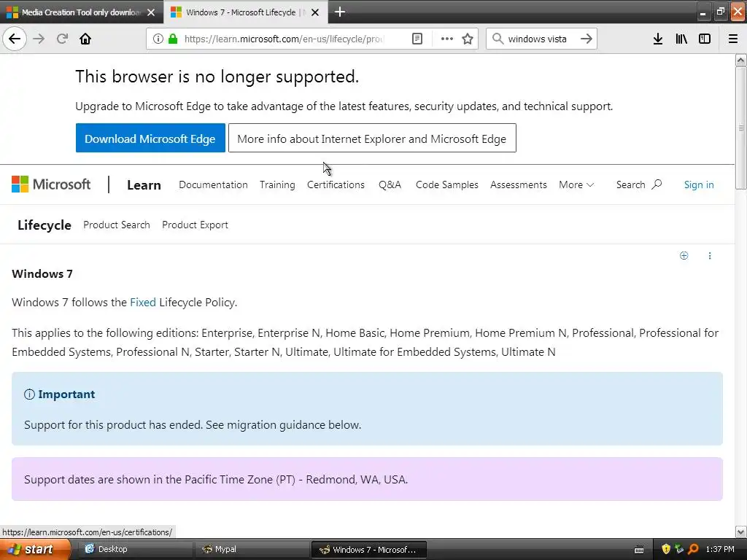Screen dimensions: 747x560
Task: Open Product Export link
Action: click(x=195, y=225)
